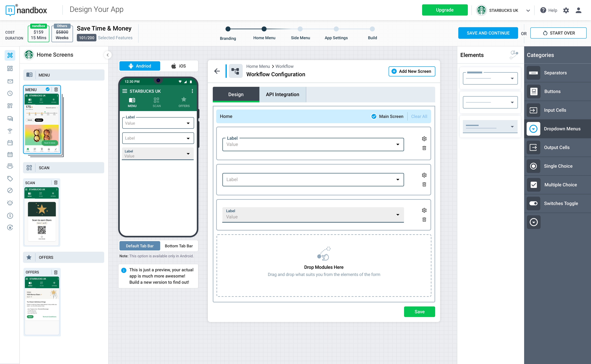Open the add-widgets grid sidebar icon
Viewport: 591px width, 364px height.
click(x=10, y=106)
